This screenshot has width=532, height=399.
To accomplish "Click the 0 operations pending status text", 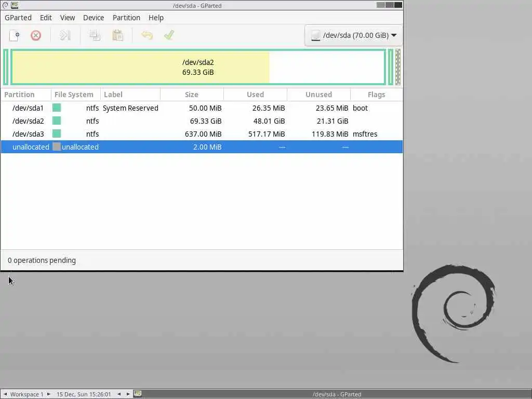I will click(42, 260).
